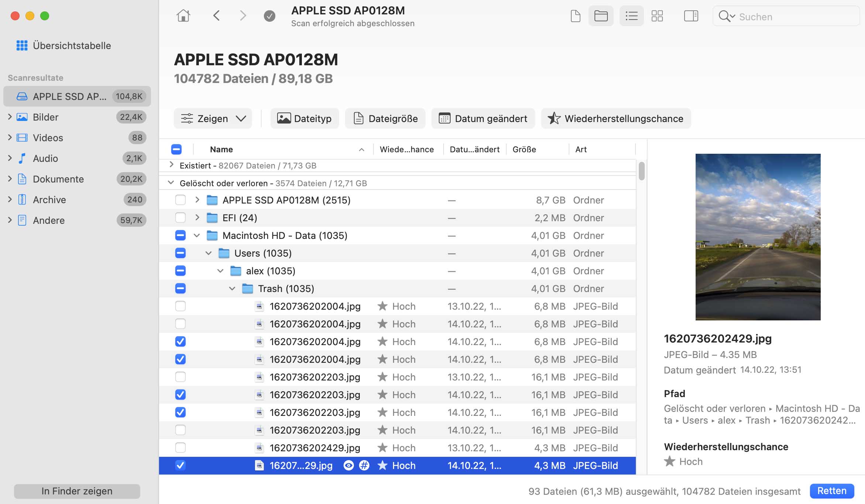Open the Dateityp filter

(305, 118)
